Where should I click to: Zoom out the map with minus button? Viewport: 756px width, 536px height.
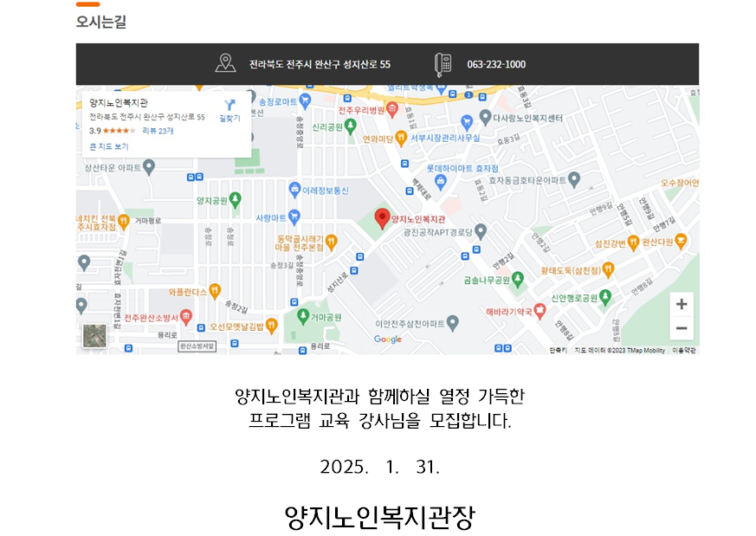tap(682, 328)
